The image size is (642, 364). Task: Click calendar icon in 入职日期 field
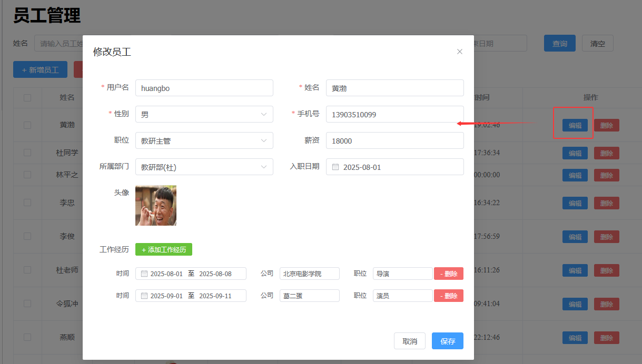(x=335, y=167)
